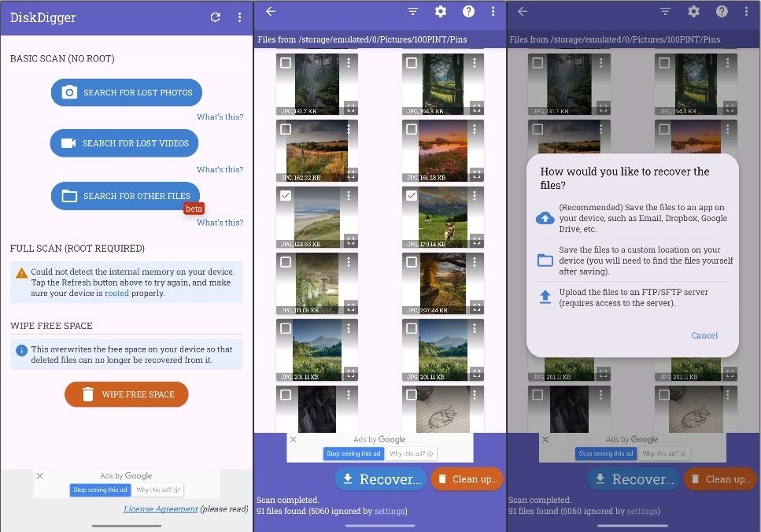Open the filter icon in the undimmed file list
761x532 pixels.
[412, 12]
